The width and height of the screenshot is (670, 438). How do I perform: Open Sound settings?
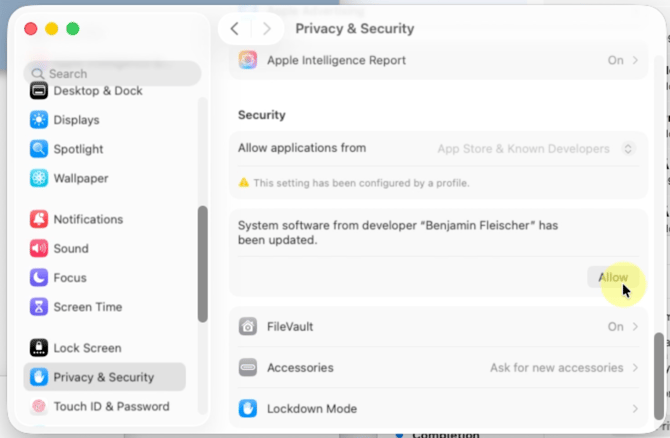coord(105,248)
